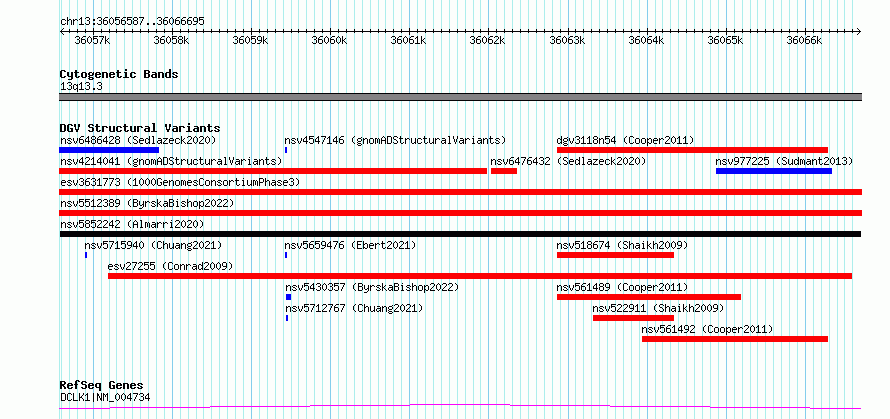The image size is (890, 419).
Task: Click the RefSeq Genes track title
Action: click(101, 386)
